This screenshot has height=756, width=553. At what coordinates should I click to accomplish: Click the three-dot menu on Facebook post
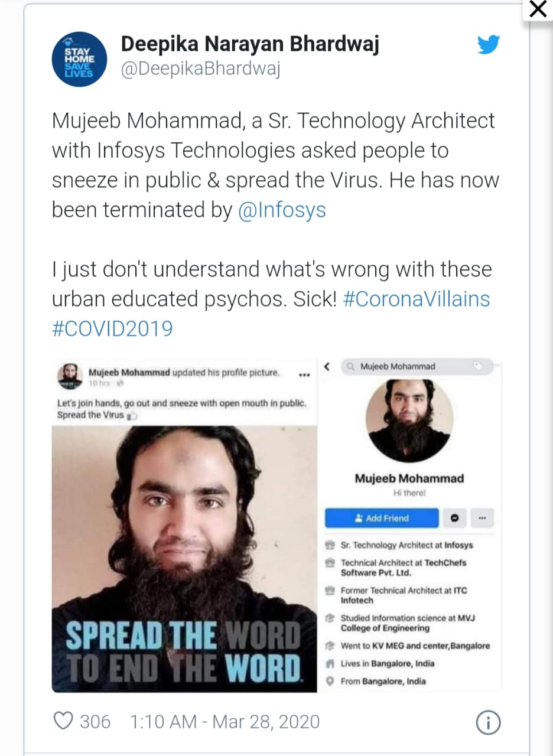[305, 374]
